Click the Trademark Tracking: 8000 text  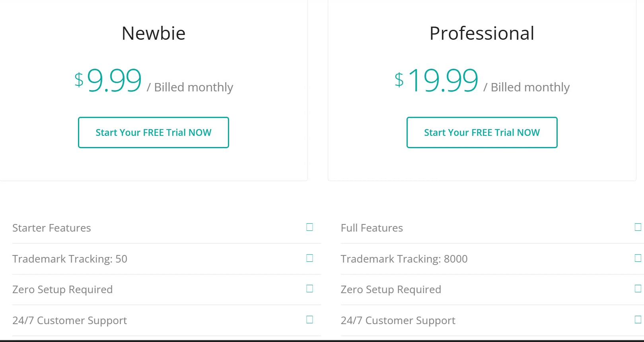coord(404,259)
